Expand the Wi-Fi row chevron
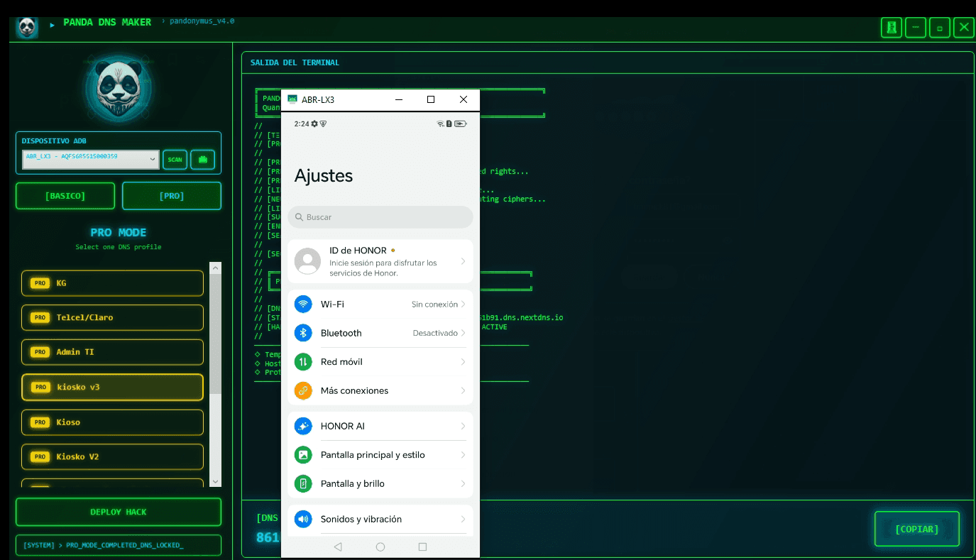The height and width of the screenshot is (560, 976). pyautogui.click(x=463, y=304)
